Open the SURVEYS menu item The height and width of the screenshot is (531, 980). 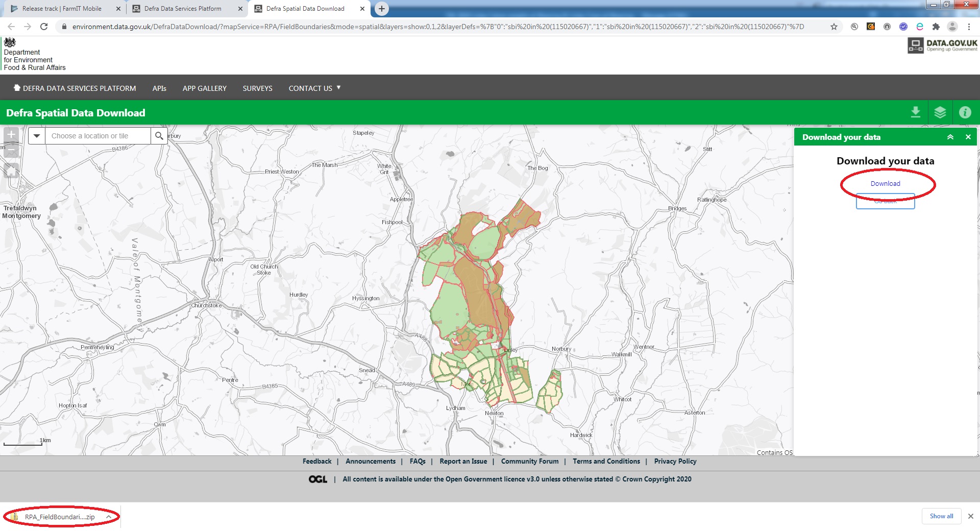(x=258, y=88)
